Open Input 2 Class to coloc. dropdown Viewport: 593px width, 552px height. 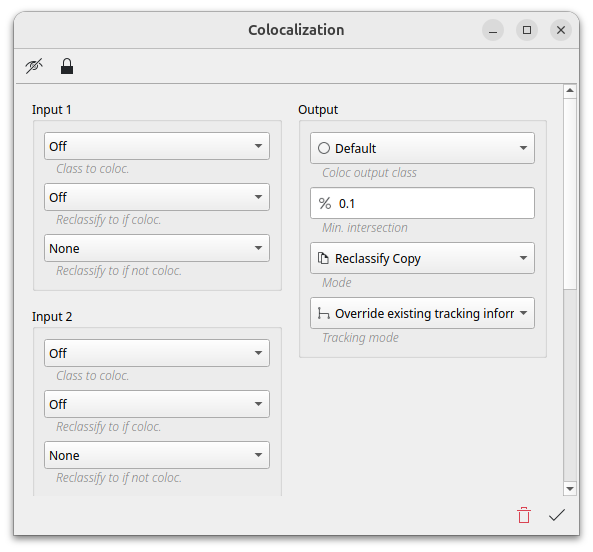point(157,353)
